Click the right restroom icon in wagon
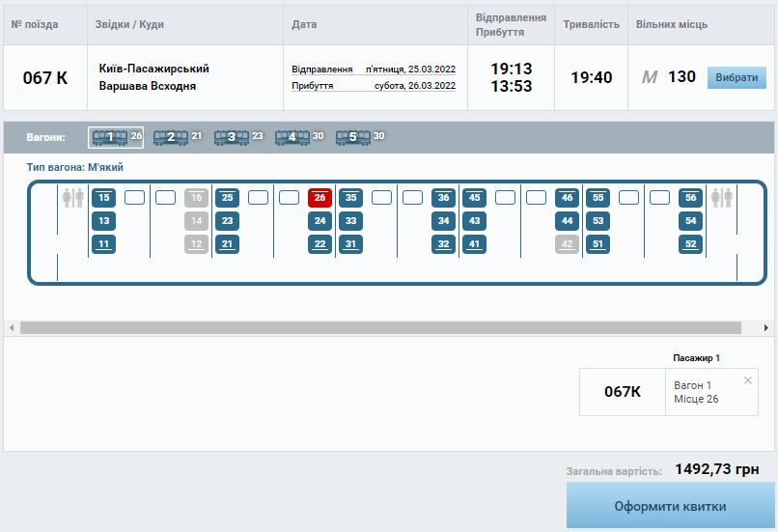Image resolution: width=778 pixels, height=532 pixels. pos(722,198)
